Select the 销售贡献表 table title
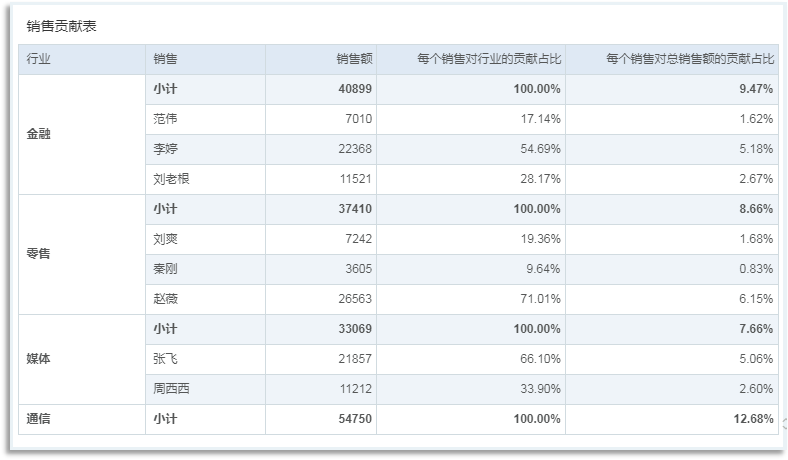This screenshot has width=788, height=460. (62, 26)
